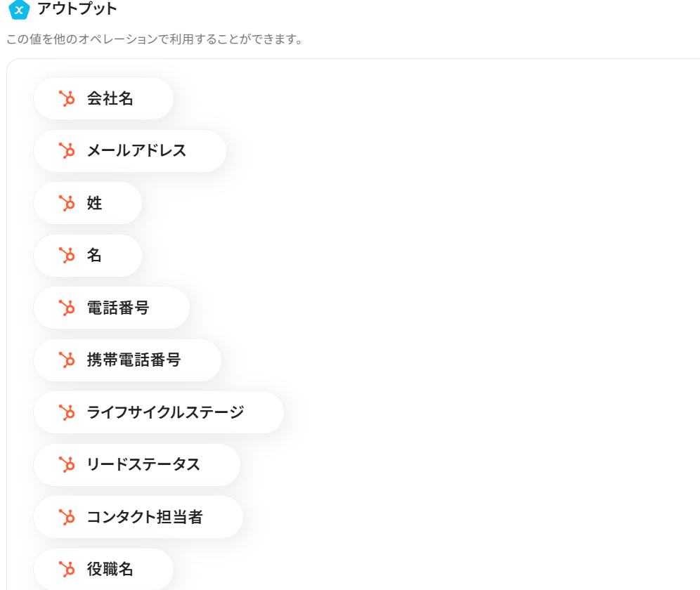This screenshot has height=590, width=700.
Task: Click the HubSpot icon beside 携帯電話番号
Action: [67, 360]
